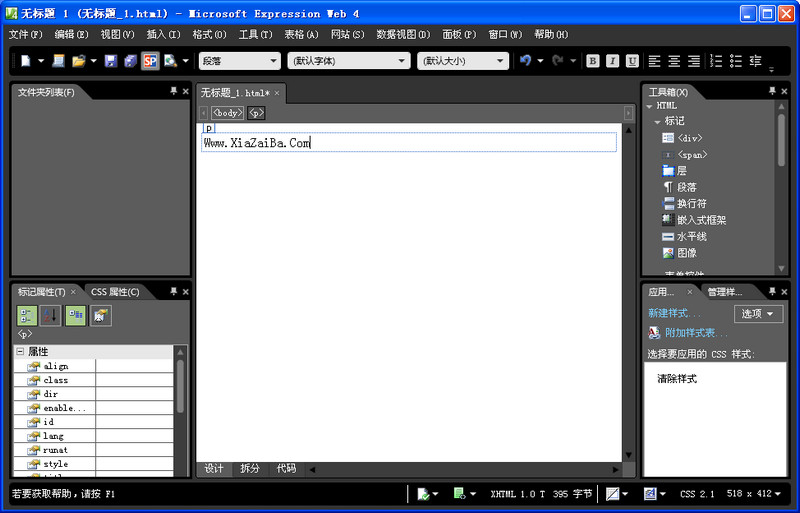The height and width of the screenshot is (513, 800).
Task: Click the 新建样式 link
Action: 674,313
